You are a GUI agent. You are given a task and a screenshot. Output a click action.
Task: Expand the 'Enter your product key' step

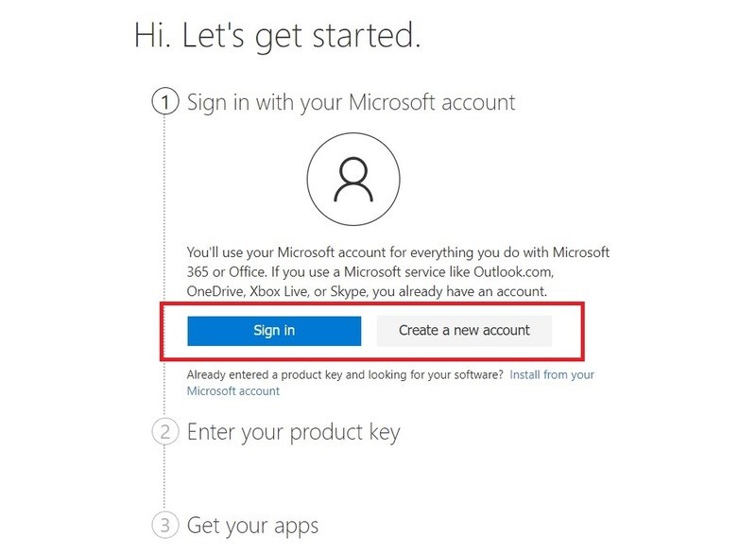click(293, 433)
